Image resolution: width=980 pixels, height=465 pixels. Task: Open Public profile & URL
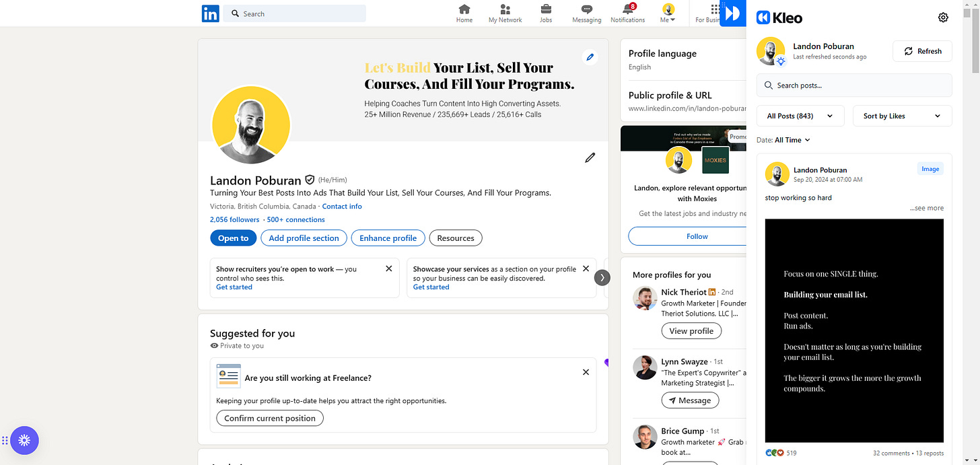click(x=670, y=95)
